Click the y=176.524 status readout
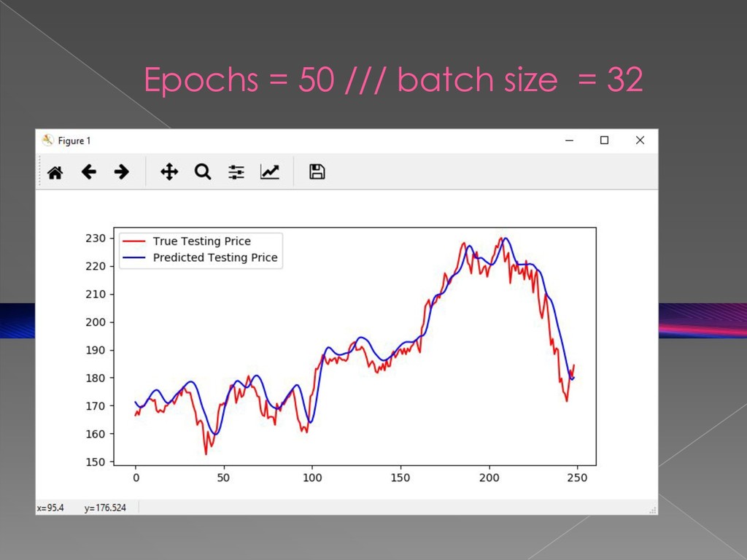The height and width of the screenshot is (560, 747). (x=105, y=507)
